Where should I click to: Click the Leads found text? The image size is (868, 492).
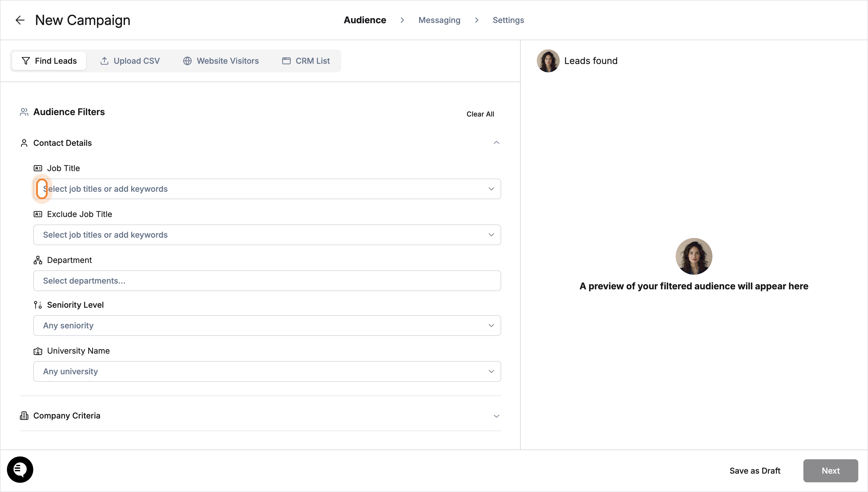[x=591, y=61]
